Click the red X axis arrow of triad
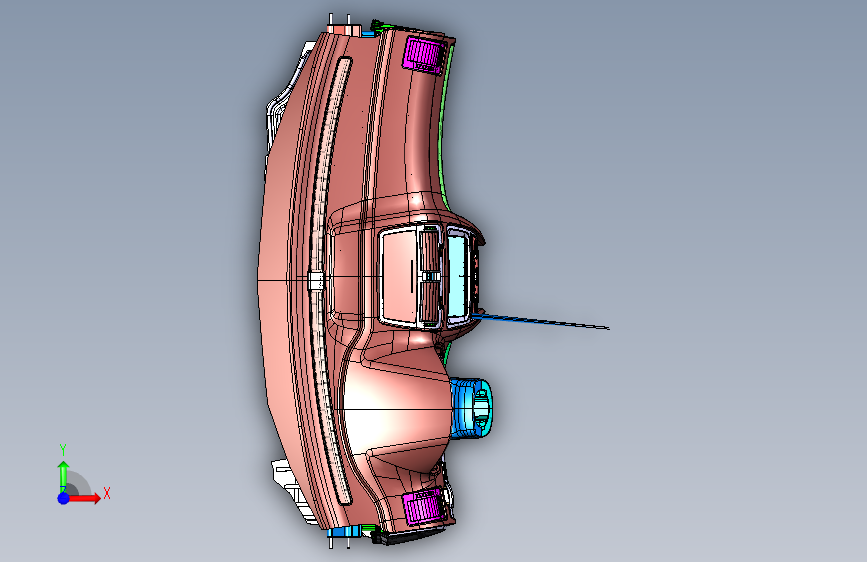 coord(83,498)
